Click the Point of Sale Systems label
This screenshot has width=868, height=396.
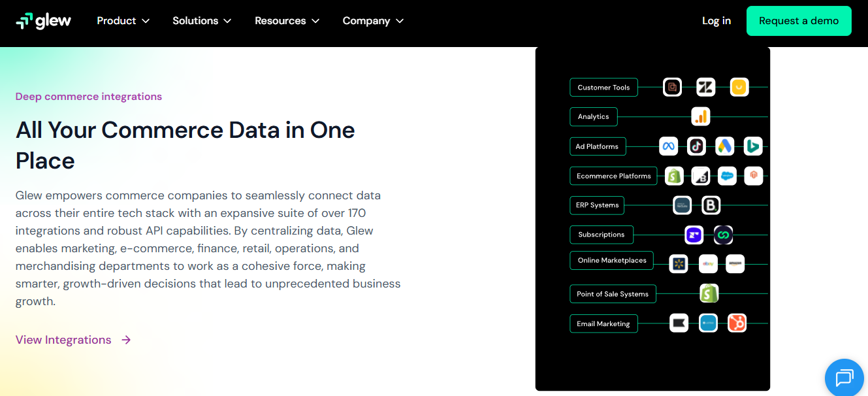(613, 294)
